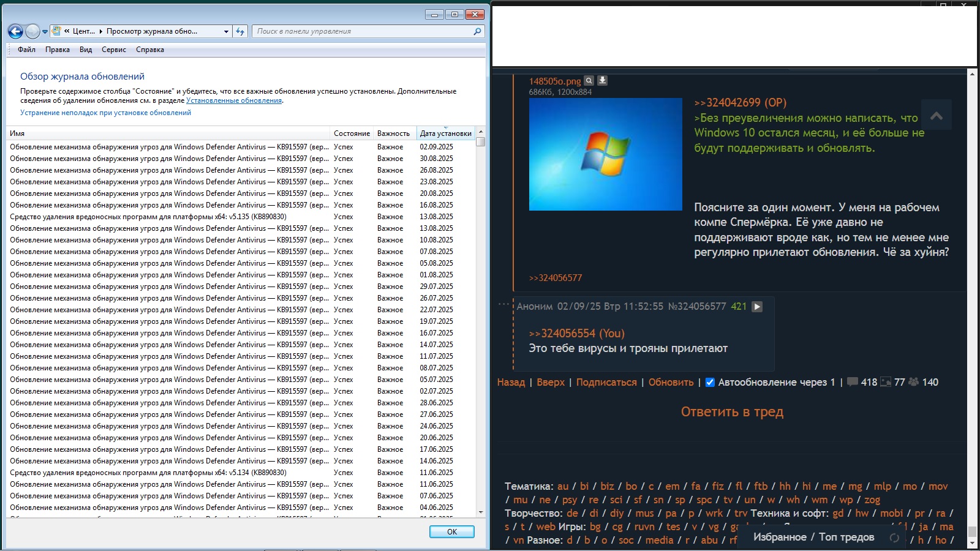Click the update list scroll-down arrow
Image resolution: width=980 pixels, height=551 pixels.
point(481,512)
